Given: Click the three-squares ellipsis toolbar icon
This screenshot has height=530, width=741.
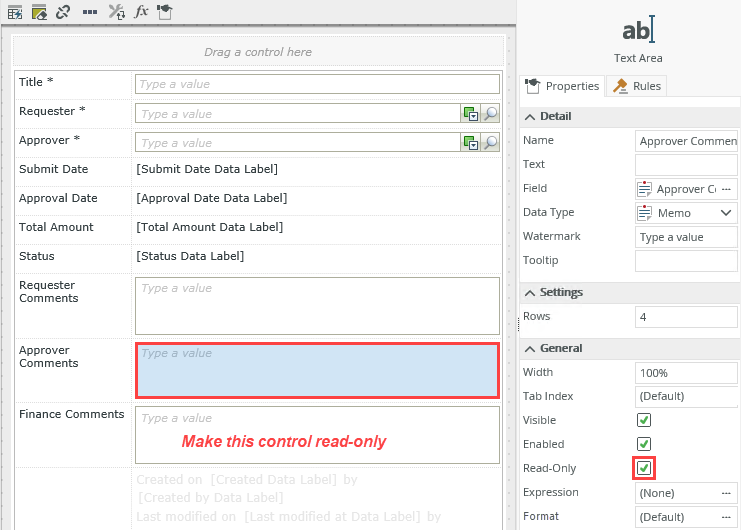Looking at the screenshot, I should tap(89, 12).
